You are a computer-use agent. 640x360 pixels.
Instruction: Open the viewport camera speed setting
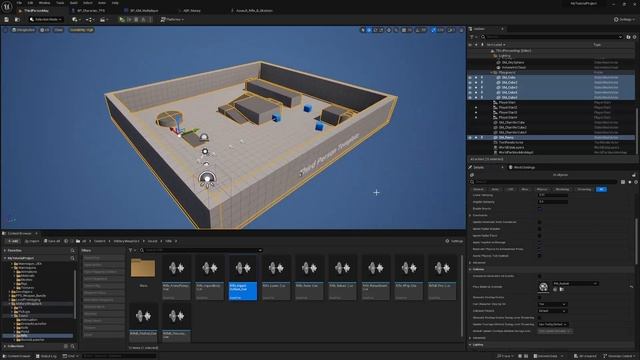451,30
